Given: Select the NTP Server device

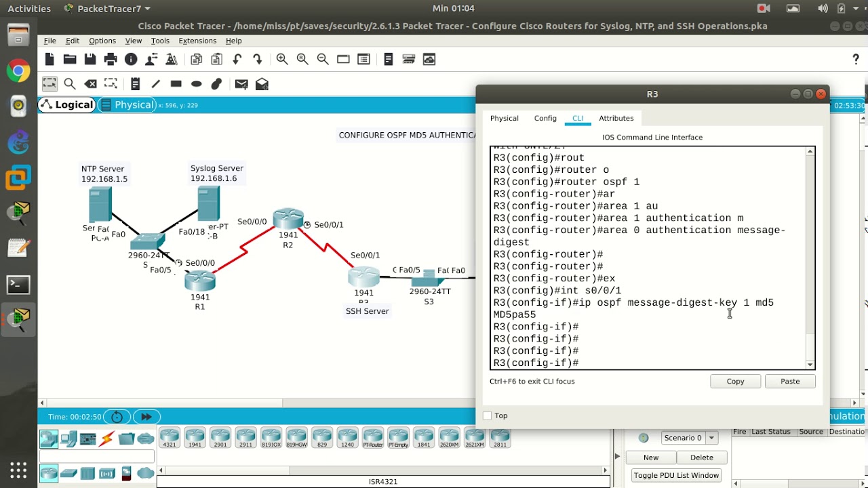Looking at the screenshot, I should tap(100, 205).
